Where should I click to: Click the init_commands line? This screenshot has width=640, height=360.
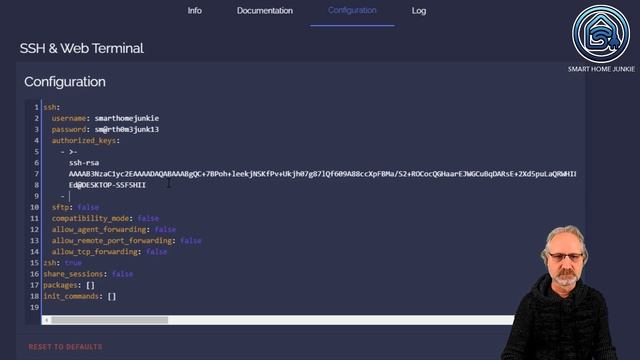[80, 296]
